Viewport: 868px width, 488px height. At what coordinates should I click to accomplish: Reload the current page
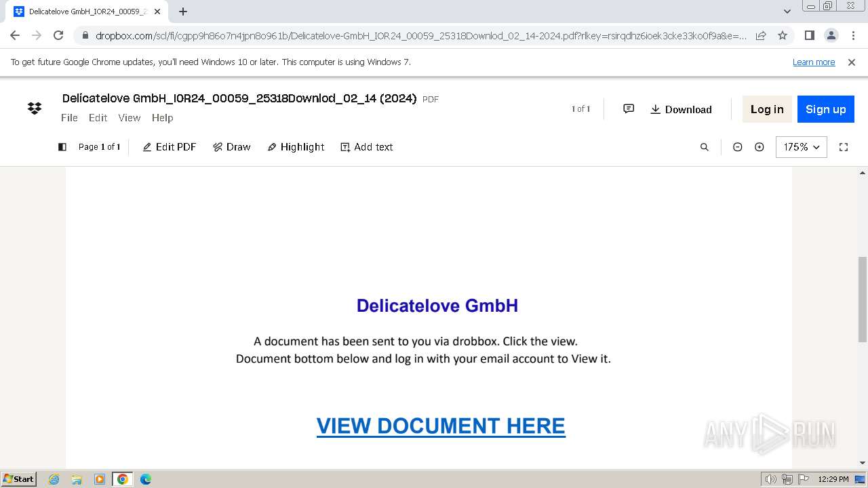(x=58, y=35)
